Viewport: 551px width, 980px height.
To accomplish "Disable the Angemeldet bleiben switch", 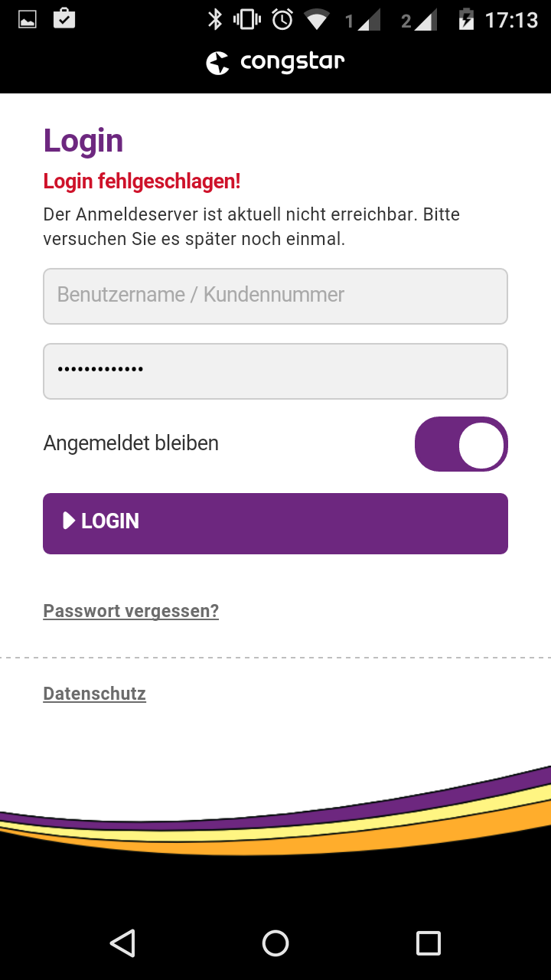I will point(461,444).
